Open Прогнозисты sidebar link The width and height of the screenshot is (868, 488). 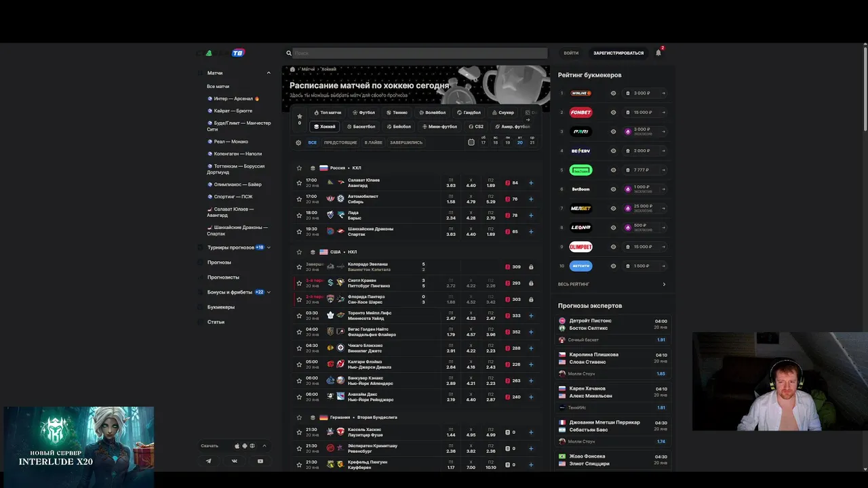tap(223, 277)
